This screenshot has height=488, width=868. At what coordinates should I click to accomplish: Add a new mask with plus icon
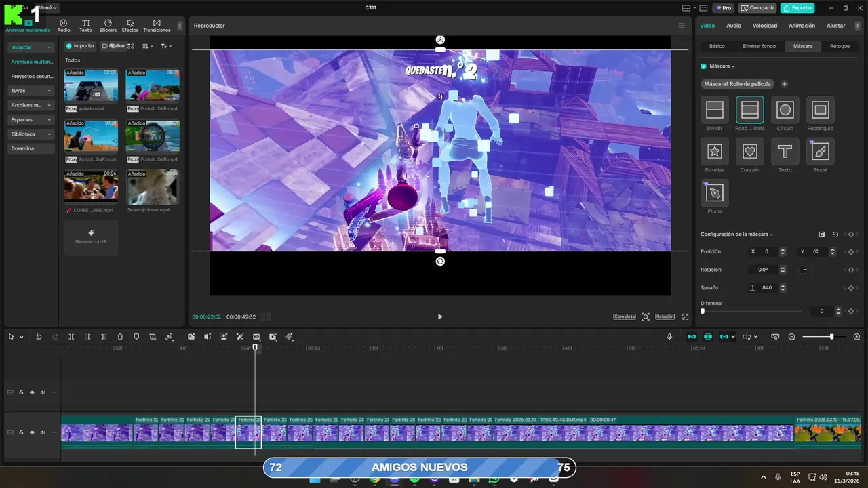[x=785, y=84]
